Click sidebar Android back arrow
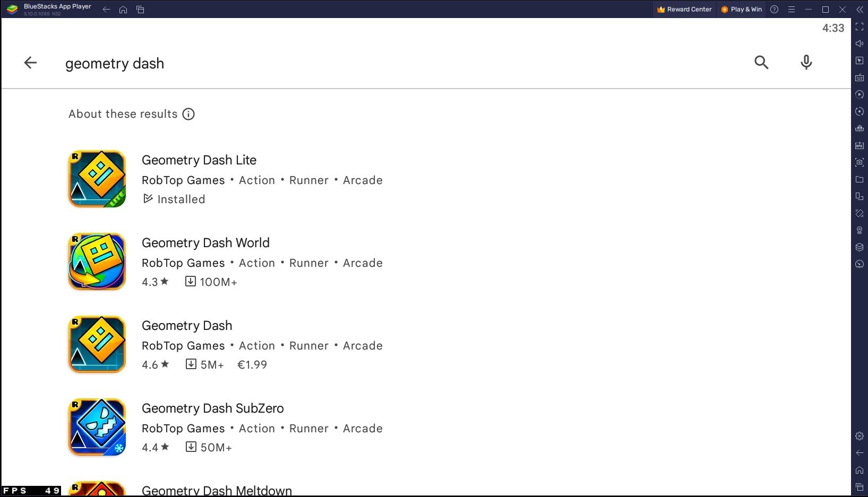 pyautogui.click(x=860, y=453)
